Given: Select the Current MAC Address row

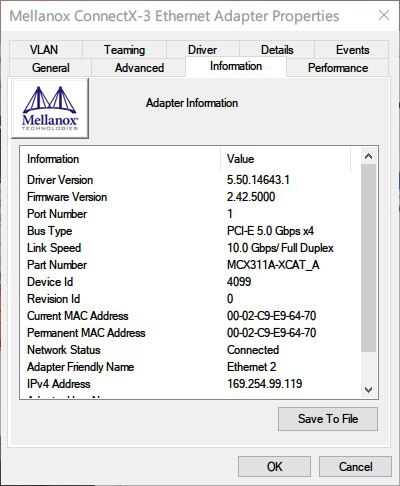Looking at the screenshot, I should tap(190, 316).
